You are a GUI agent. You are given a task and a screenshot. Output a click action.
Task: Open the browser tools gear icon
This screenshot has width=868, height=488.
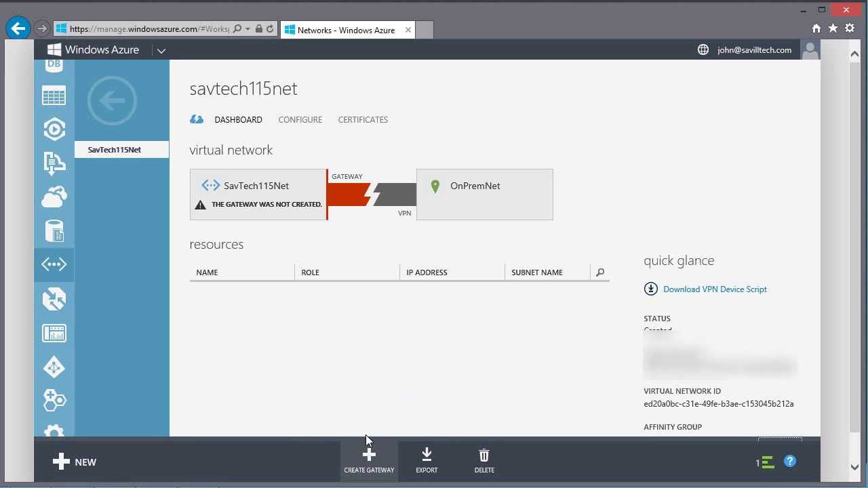click(850, 28)
